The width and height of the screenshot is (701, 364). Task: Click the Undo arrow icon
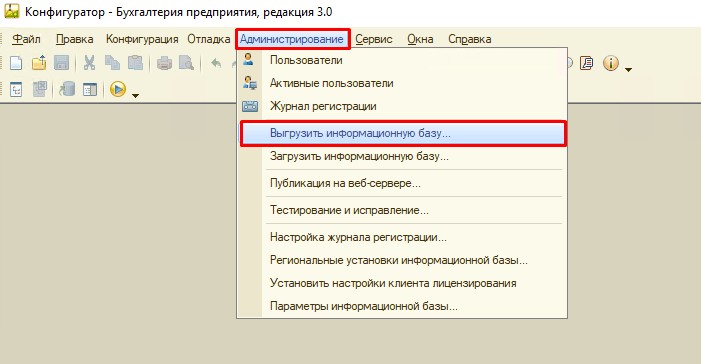216,63
